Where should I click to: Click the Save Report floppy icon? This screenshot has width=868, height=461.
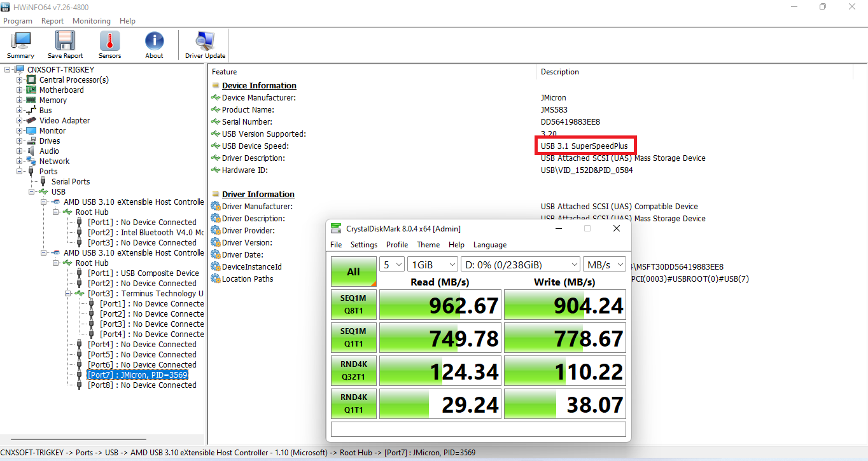65,45
